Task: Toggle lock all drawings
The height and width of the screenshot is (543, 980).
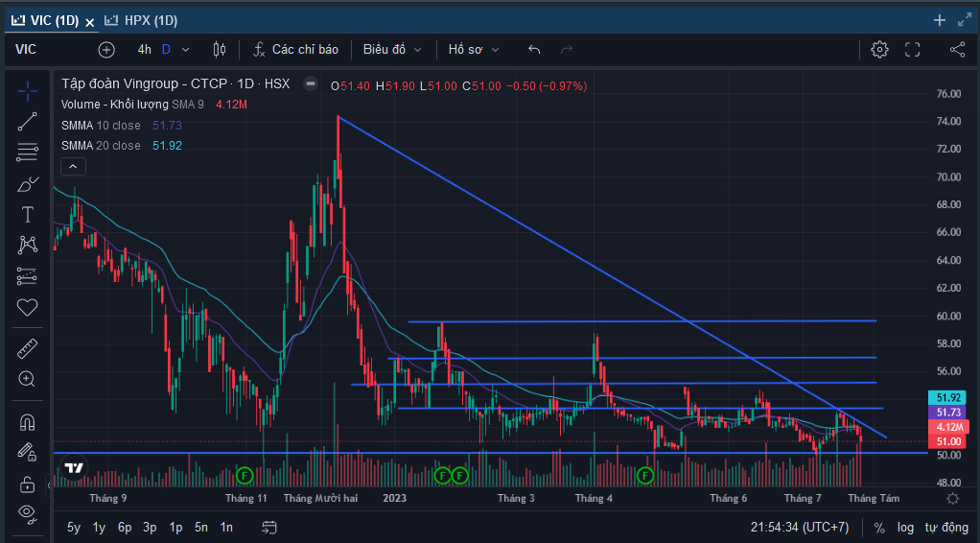Action: [x=28, y=484]
